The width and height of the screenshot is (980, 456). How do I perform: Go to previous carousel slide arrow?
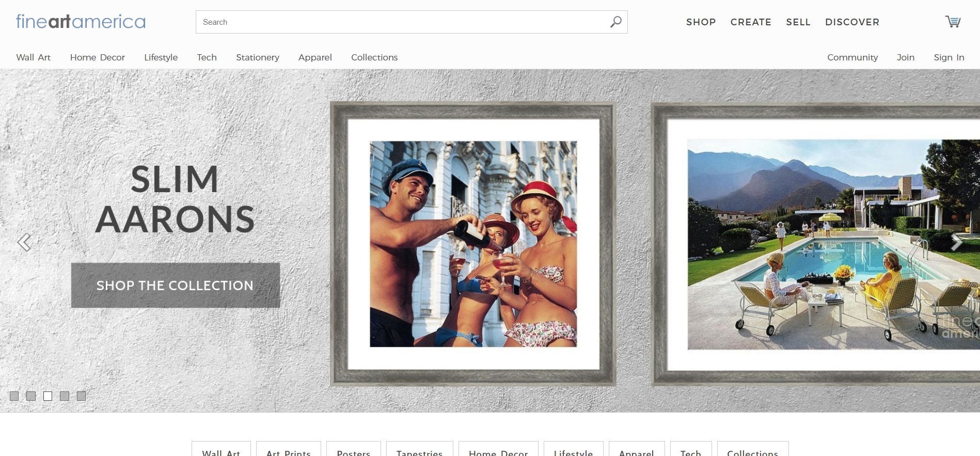[x=24, y=242]
